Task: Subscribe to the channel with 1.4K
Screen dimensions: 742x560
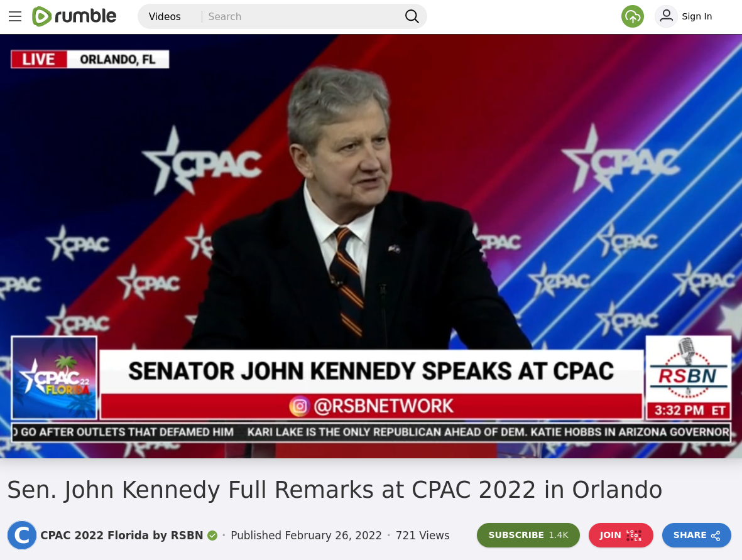Action: tap(528, 536)
